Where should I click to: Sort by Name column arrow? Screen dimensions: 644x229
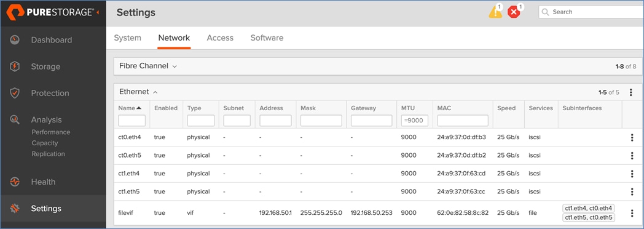tap(139, 108)
